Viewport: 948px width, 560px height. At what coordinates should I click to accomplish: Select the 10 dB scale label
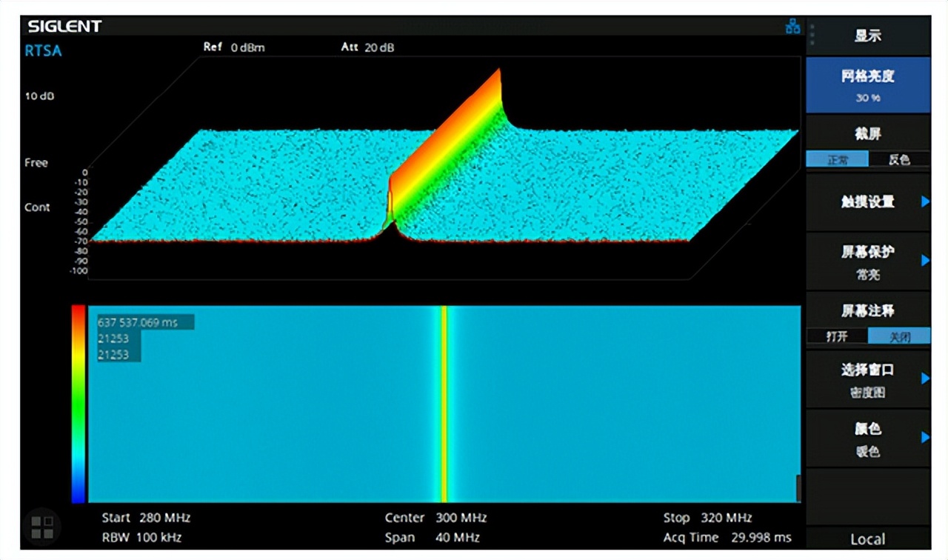(39, 96)
